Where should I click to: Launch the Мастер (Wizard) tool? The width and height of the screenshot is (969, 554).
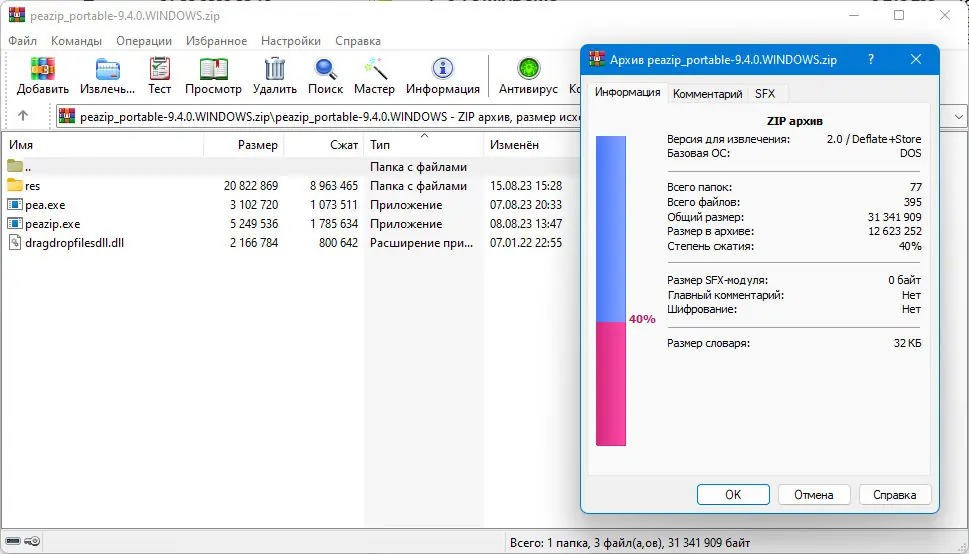tap(374, 69)
